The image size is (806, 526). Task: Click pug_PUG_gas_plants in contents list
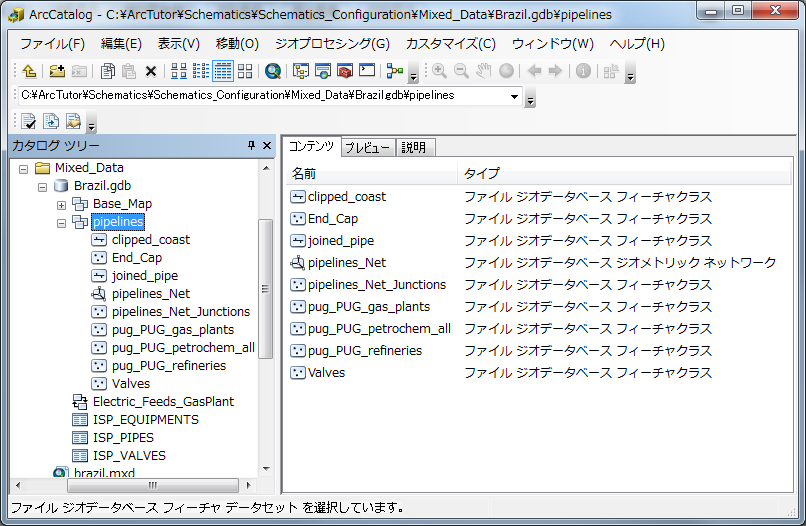(369, 306)
